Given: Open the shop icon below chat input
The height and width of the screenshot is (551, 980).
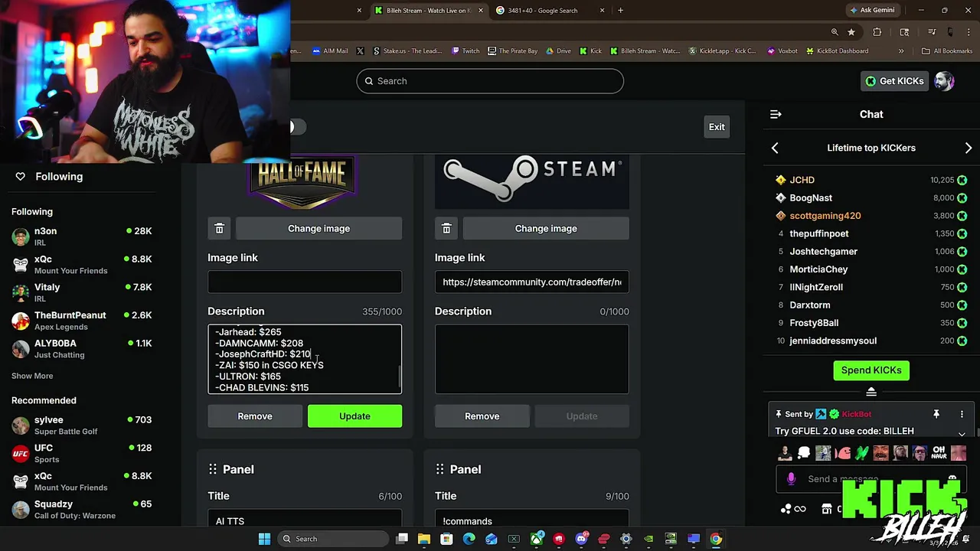Looking at the screenshot, I should click(827, 509).
